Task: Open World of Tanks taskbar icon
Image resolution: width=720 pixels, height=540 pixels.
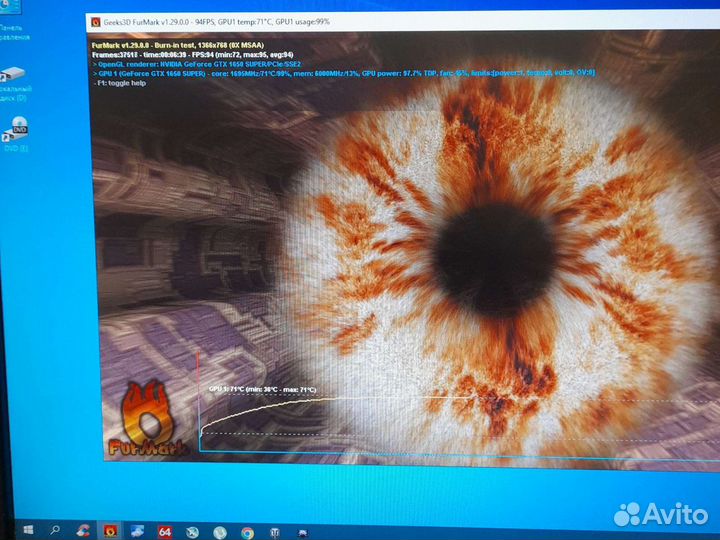Action: [275, 533]
